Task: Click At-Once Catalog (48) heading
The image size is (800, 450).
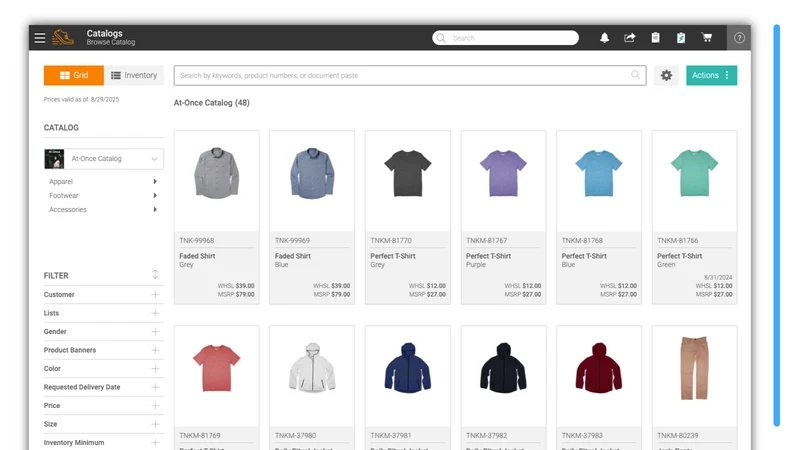Action: (212, 103)
